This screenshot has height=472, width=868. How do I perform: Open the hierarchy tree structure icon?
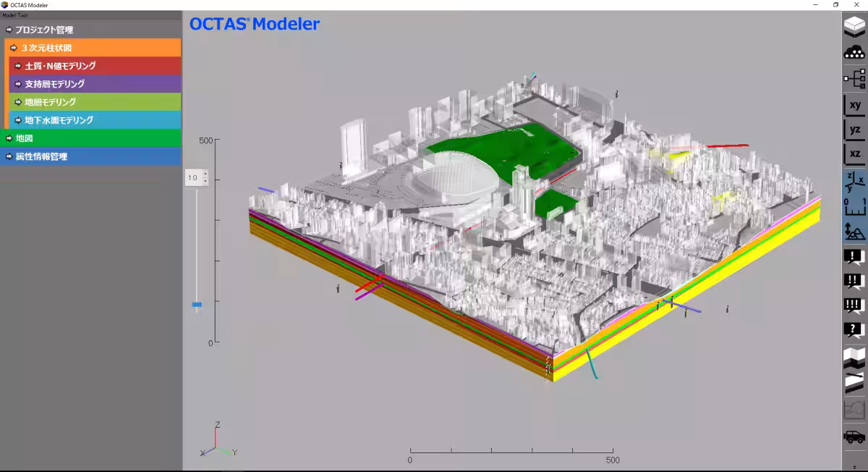(x=854, y=78)
